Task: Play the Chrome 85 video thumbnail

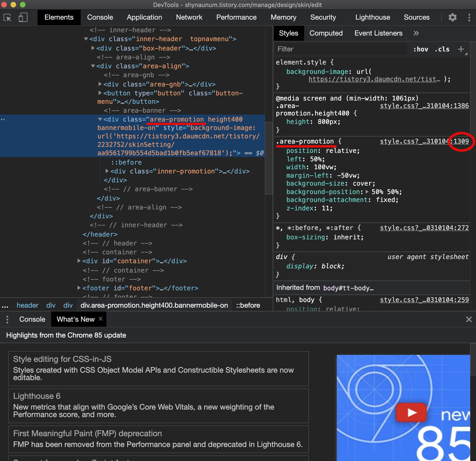Action: tap(411, 412)
